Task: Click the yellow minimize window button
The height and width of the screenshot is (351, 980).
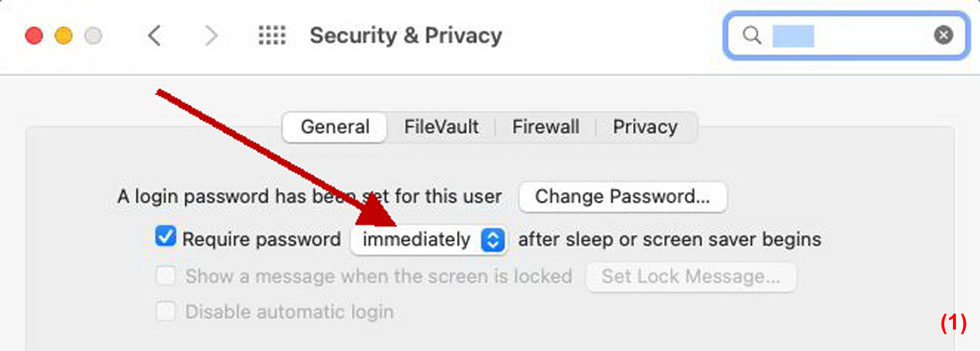Action: pos(64,36)
